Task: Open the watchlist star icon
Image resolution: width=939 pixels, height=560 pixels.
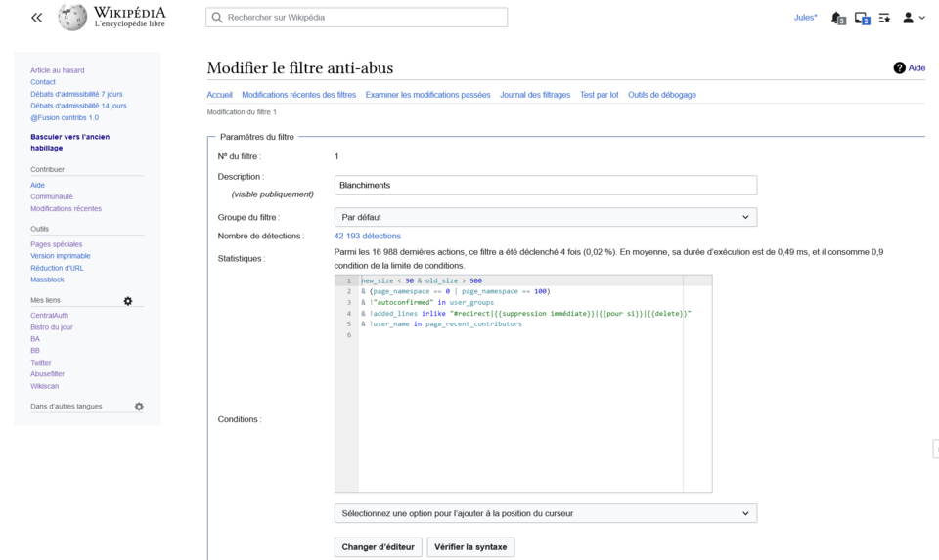Action: pyautogui.click(x=884, y=18)
